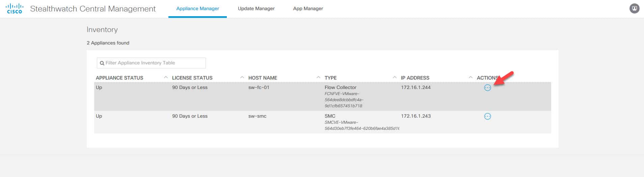Click the HOST NAME column header
Viewport: 644px width, 177px height.
(x=263, y=78)
